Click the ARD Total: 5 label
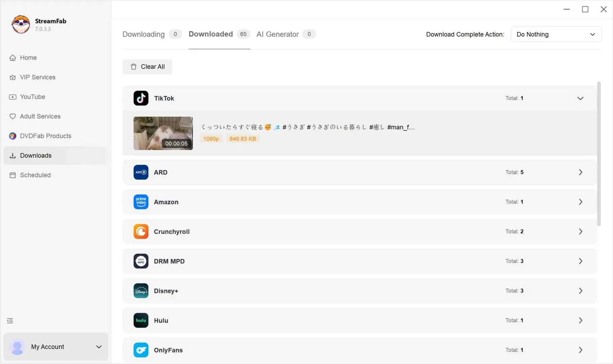613x364 pixels. coord(515,172)
